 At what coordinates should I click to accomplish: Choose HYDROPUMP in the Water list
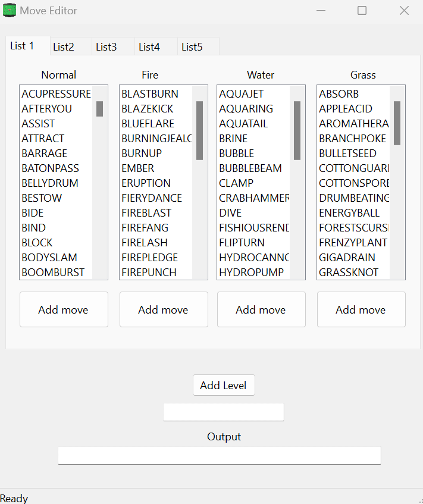click(x=251, y=273)
